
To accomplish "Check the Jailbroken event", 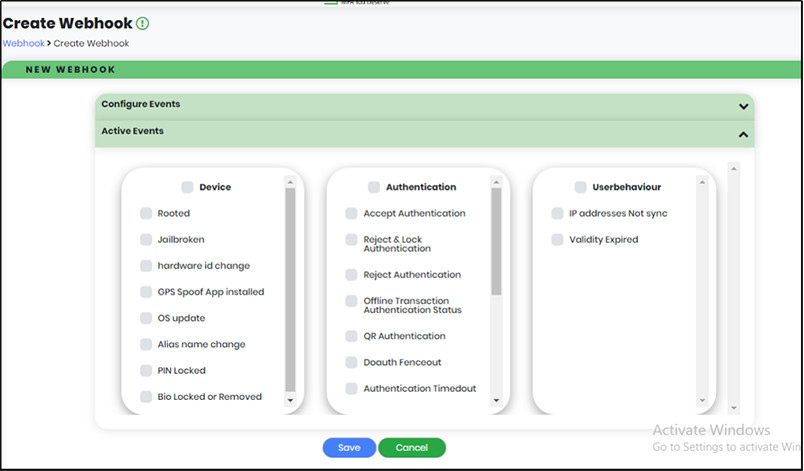I will coord(146,239).
